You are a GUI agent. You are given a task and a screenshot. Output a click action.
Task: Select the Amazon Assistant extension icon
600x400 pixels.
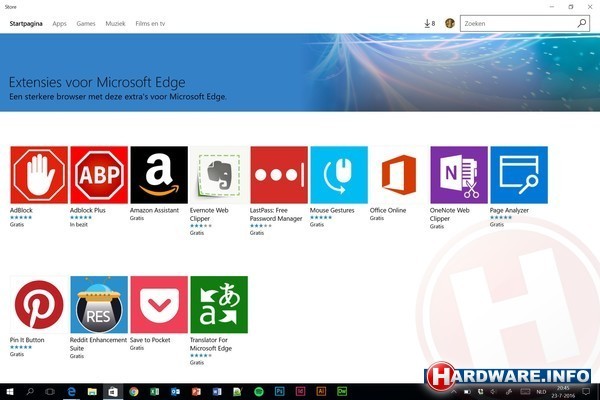coord(159,175)
